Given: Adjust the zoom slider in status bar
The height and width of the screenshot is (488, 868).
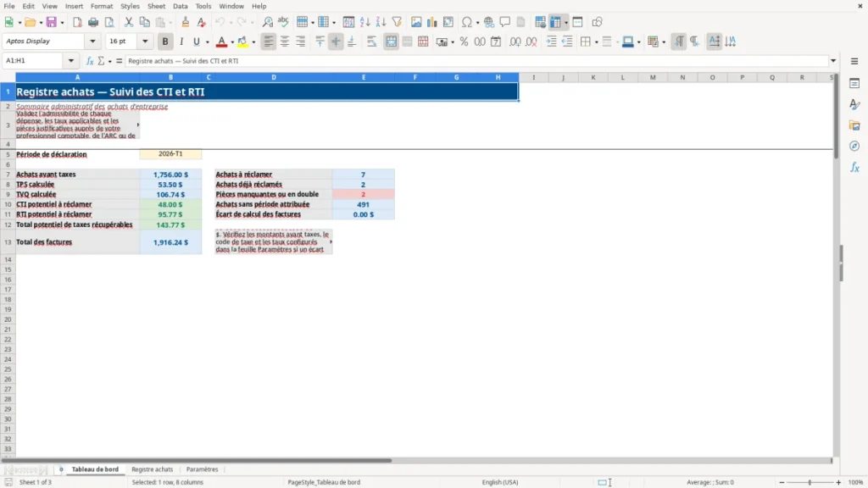Looking at the screenshot, I should pos(810,482).
